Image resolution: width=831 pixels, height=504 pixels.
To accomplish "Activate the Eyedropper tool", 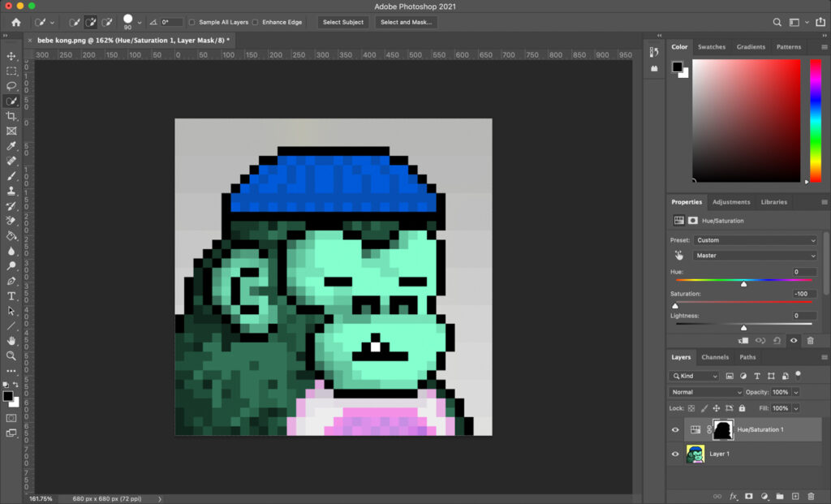I will (11, 146).
